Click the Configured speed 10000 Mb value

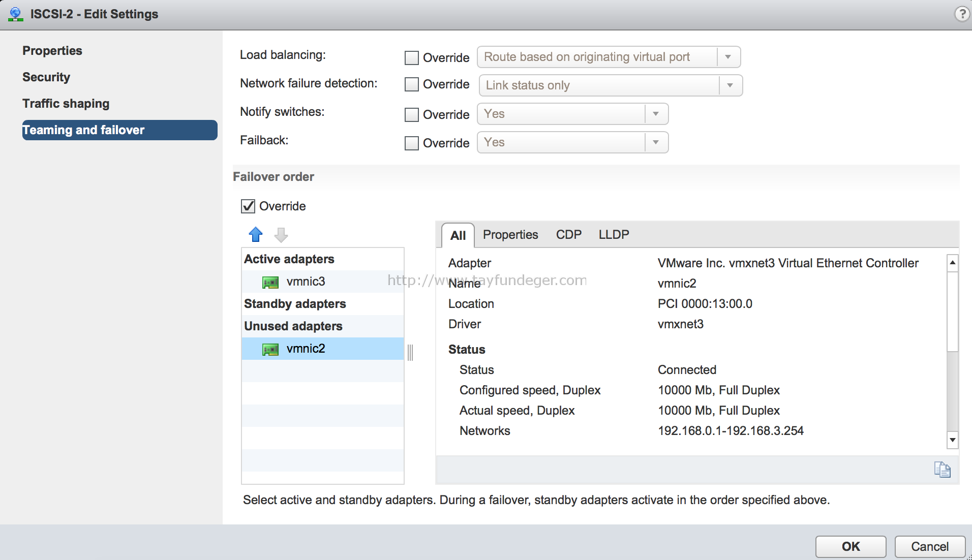[x=719, y=390]
